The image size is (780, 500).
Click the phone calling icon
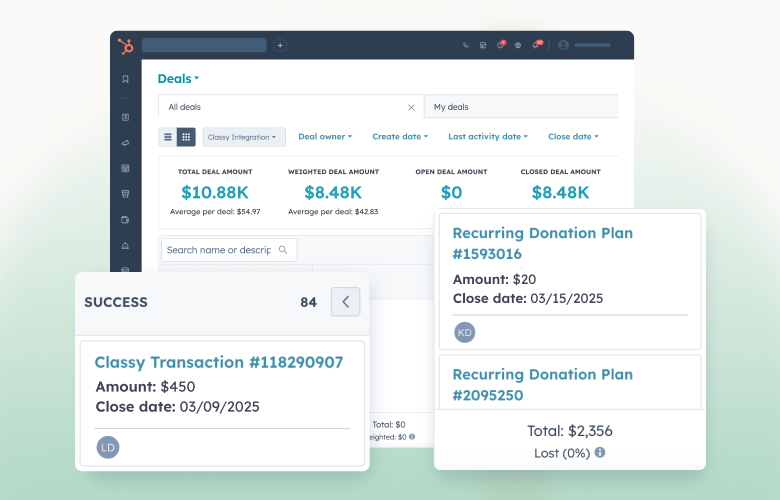click(466, 45)
